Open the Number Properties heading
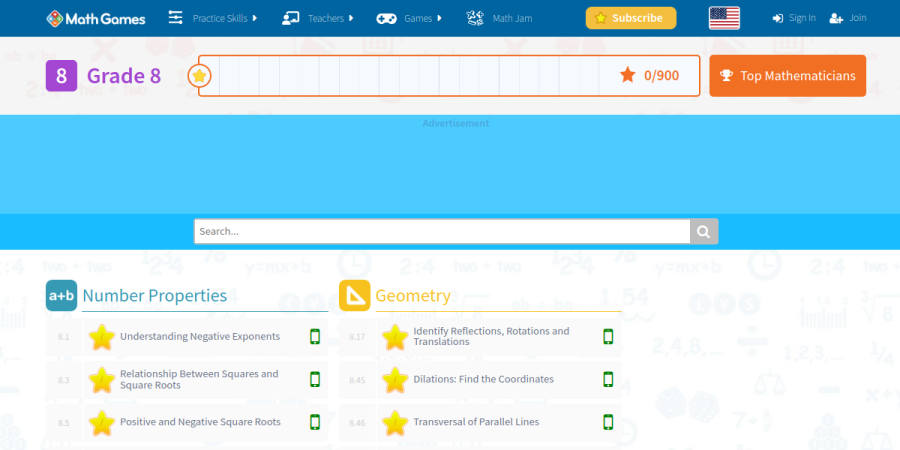 (155, 296)
